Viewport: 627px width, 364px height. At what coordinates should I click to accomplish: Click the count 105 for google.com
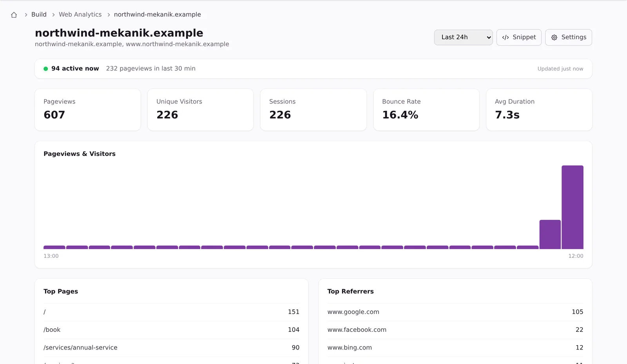click(577, 312)
